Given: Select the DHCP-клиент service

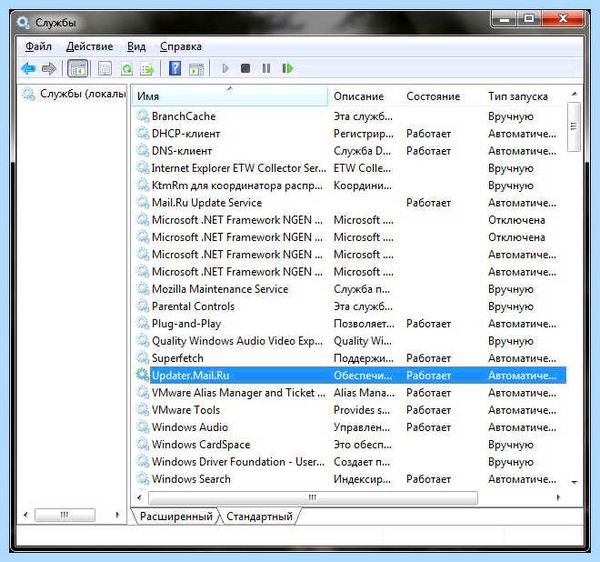Looking at the screenshot, I should pyautogui.click(x=351, y=133).
